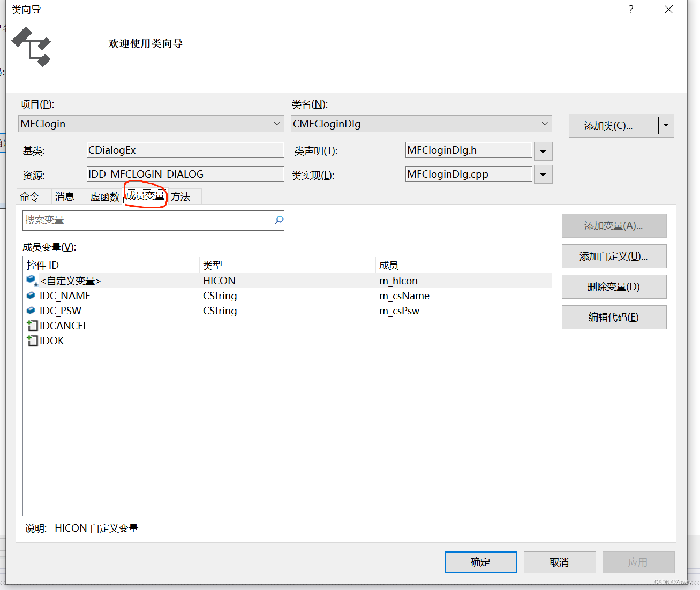This screenshot has width=700, height=590.
Task: Click the 删除变量 button
Action: [x=614, y=286]
